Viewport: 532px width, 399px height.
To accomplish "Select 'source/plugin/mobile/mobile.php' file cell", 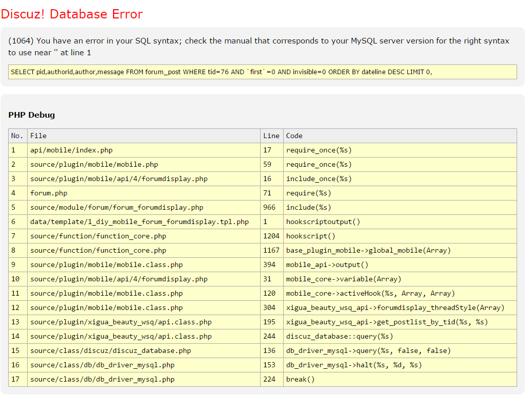I will tap(144, 164).
